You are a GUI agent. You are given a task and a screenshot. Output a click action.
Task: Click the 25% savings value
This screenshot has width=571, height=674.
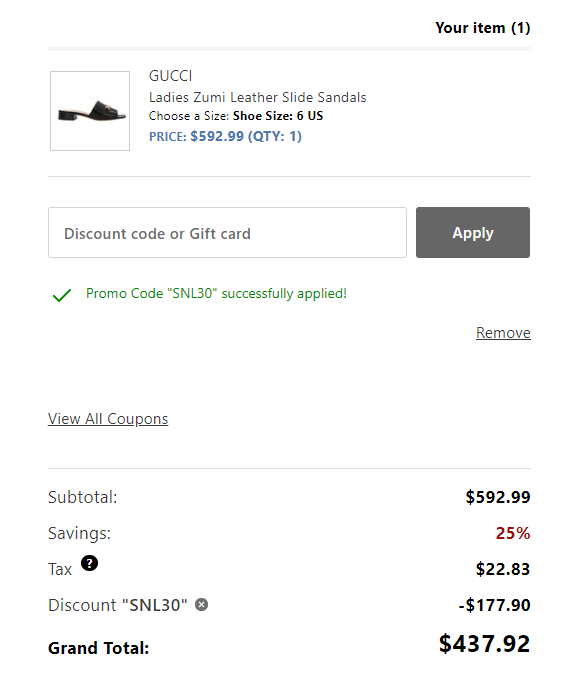pos(513,533)
